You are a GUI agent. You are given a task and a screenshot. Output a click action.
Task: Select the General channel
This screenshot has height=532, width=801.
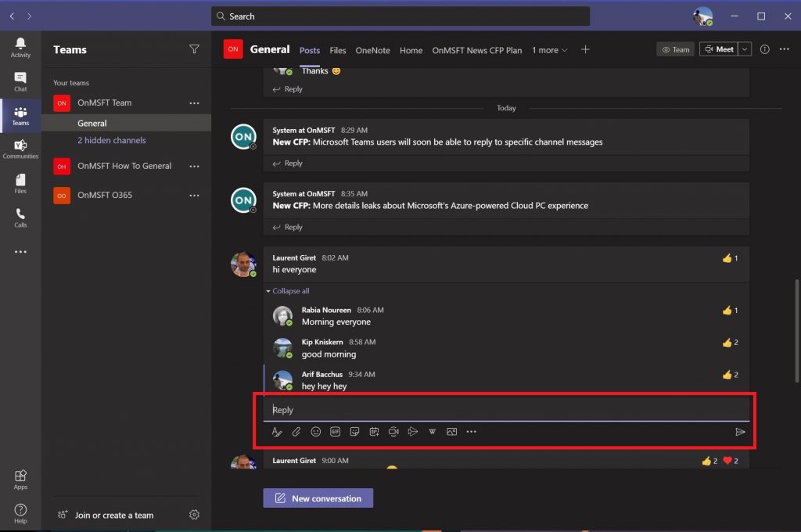126,123
